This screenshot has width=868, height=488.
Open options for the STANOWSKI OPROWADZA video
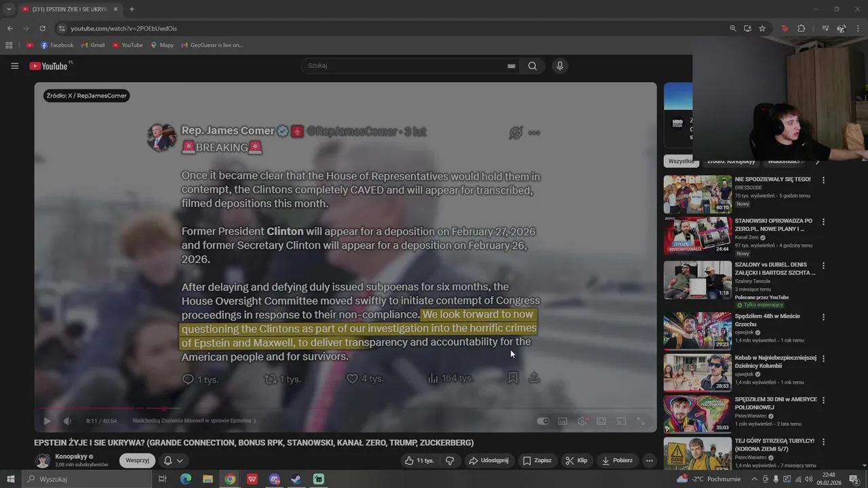pyautogui.click(x=824, y=222)
